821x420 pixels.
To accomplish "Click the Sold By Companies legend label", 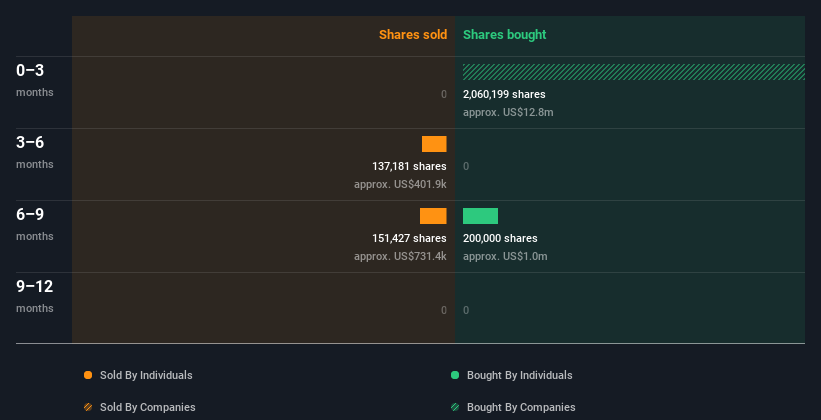I will tap(148, 407).
